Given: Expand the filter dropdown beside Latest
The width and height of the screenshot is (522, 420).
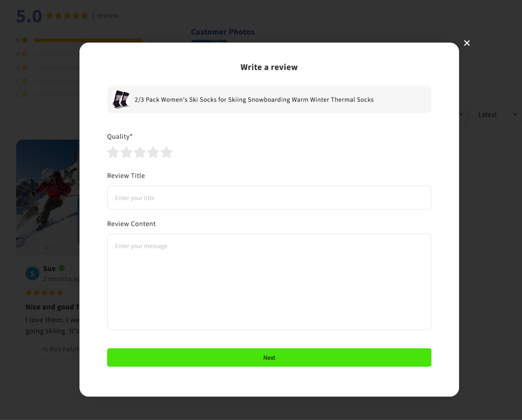Looking at the screenshot, I should coord(463,114).
